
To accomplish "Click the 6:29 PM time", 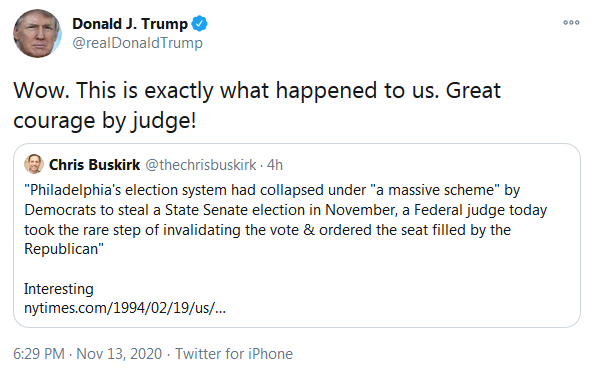I will (39, 354).
